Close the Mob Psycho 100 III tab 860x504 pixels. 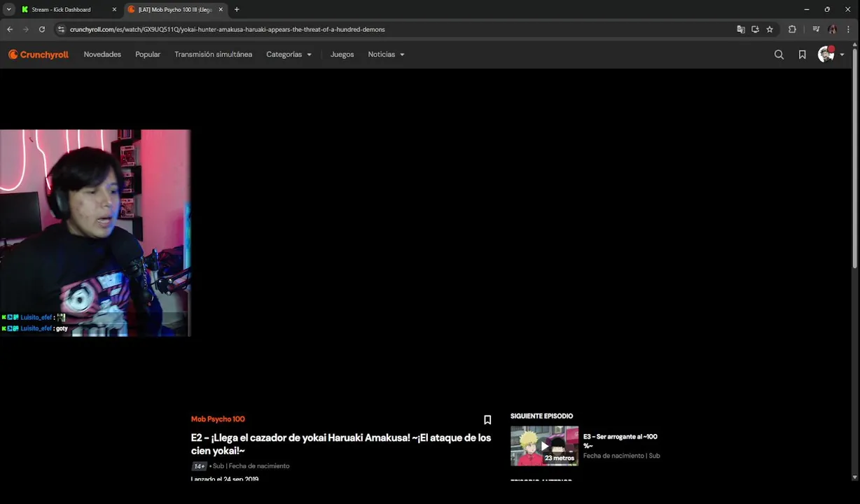tap(221, 10)
